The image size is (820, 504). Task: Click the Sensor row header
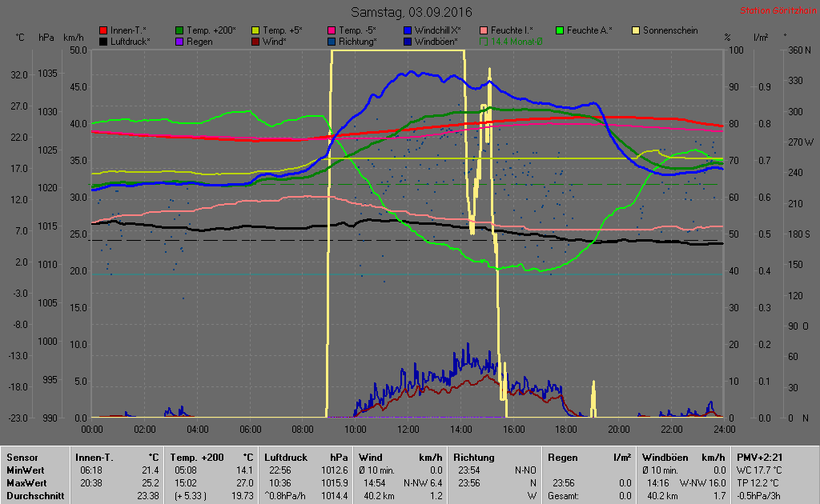point(22,458)
